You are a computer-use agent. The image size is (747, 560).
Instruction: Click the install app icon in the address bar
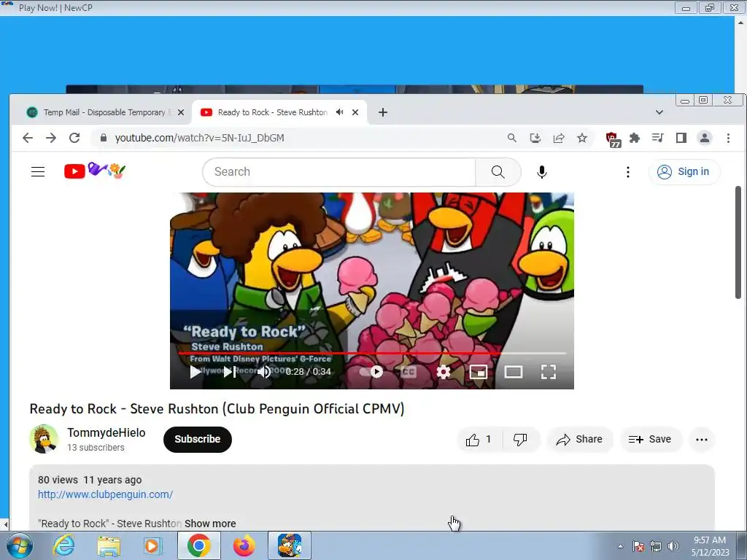tap(535, 138)
